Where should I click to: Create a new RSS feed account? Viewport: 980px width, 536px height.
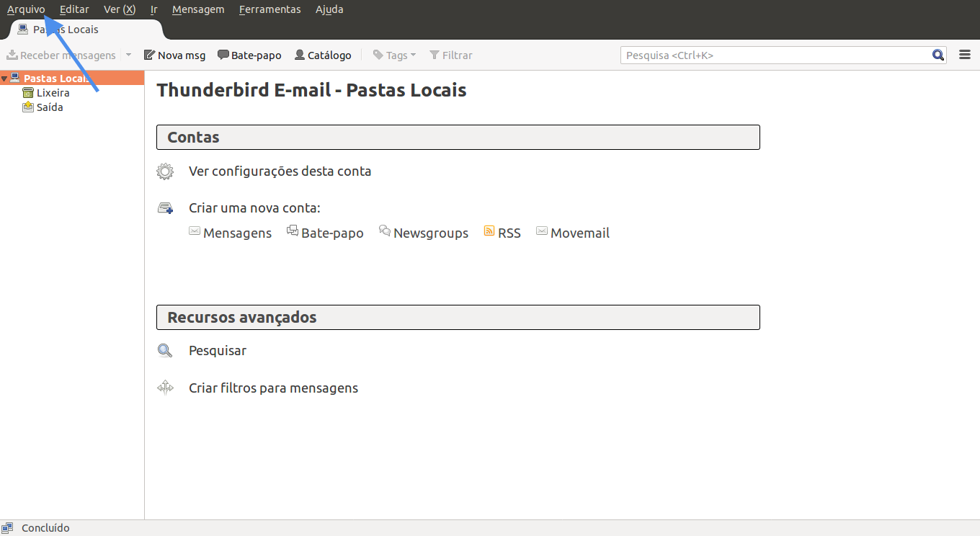(509, 233)
